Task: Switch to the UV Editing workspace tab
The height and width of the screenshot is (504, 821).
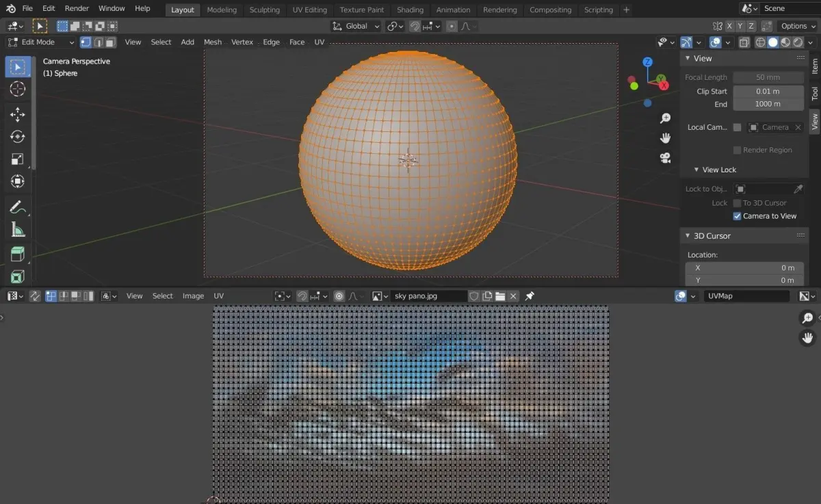Action: click(309, 10)
